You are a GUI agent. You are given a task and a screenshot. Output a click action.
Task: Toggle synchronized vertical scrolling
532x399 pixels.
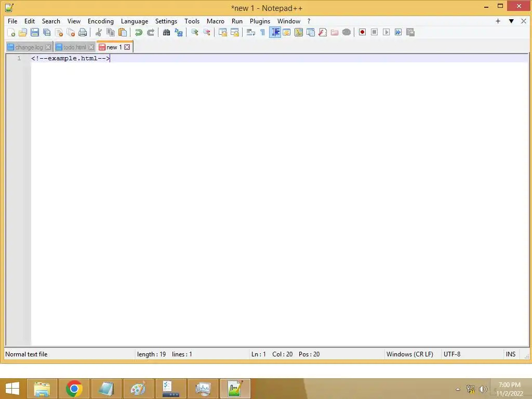pos(222,32)
